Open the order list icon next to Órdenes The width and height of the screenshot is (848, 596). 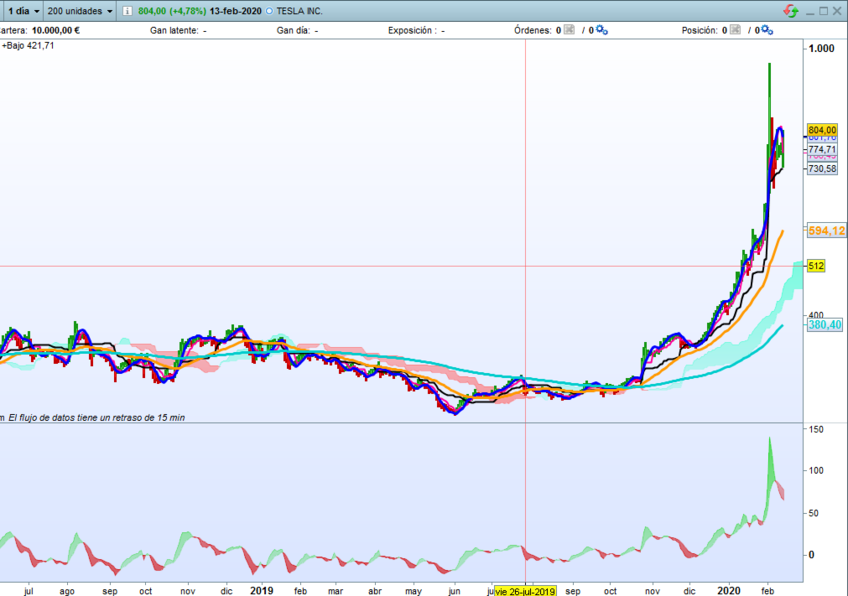coord(569,30)
